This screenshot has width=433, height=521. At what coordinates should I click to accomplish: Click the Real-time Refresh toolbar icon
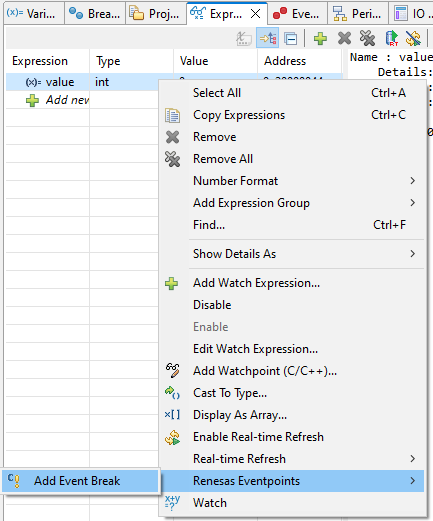coord(391,39)
